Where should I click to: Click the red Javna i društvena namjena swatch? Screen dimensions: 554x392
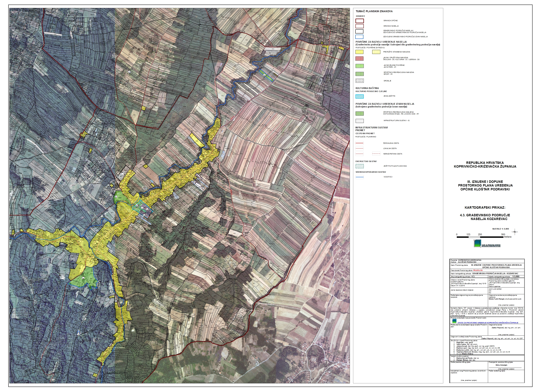coord(359,59)
